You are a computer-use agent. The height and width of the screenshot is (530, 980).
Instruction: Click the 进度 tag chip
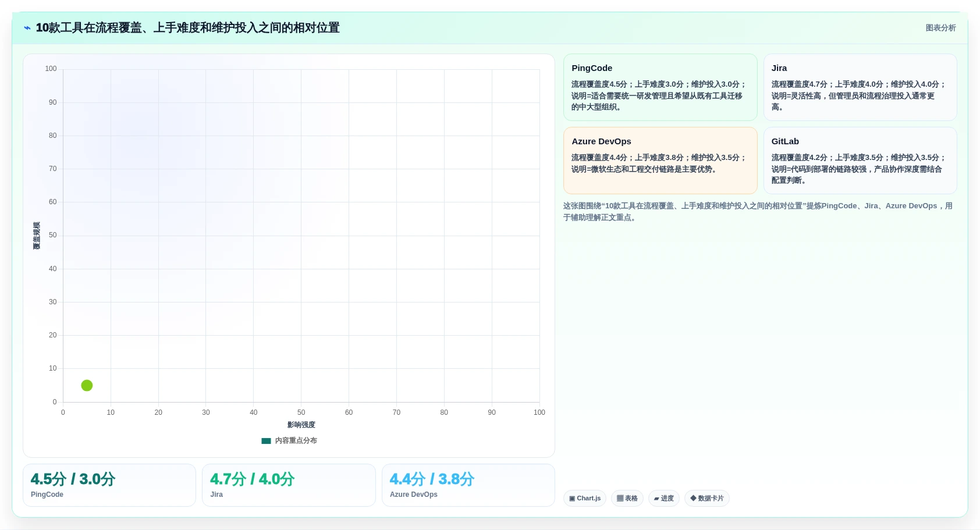click(664, 499)
